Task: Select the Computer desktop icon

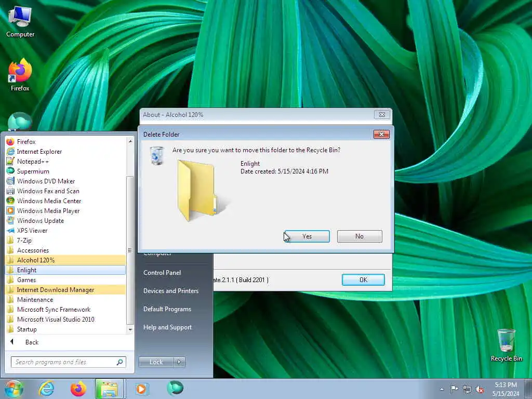Action: click(x=20, y=22)
